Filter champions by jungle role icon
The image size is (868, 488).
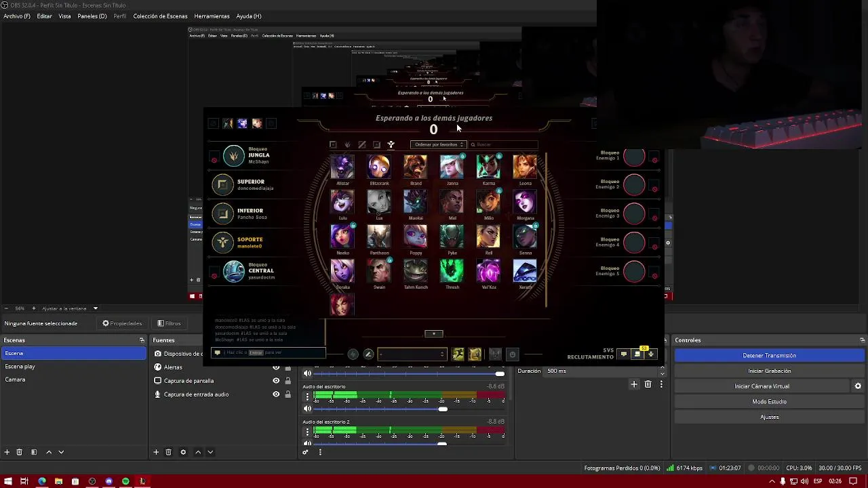[x=347, y=144]
